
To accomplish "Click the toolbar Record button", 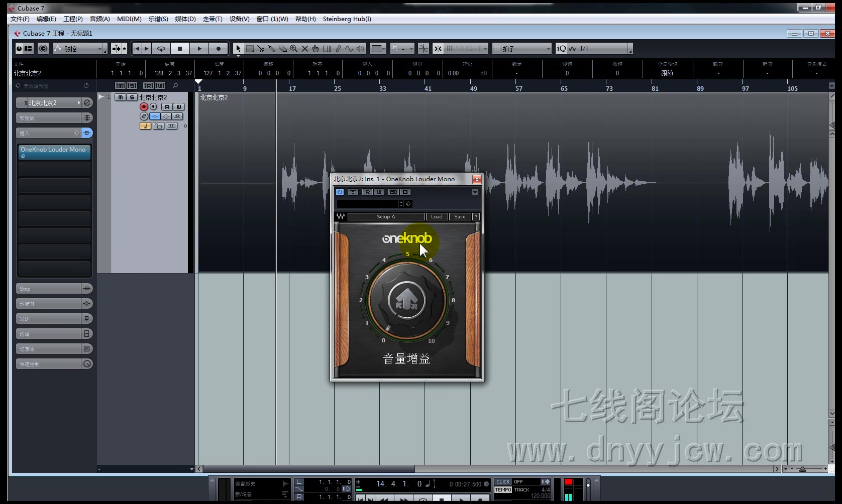I will click(219, 49).
